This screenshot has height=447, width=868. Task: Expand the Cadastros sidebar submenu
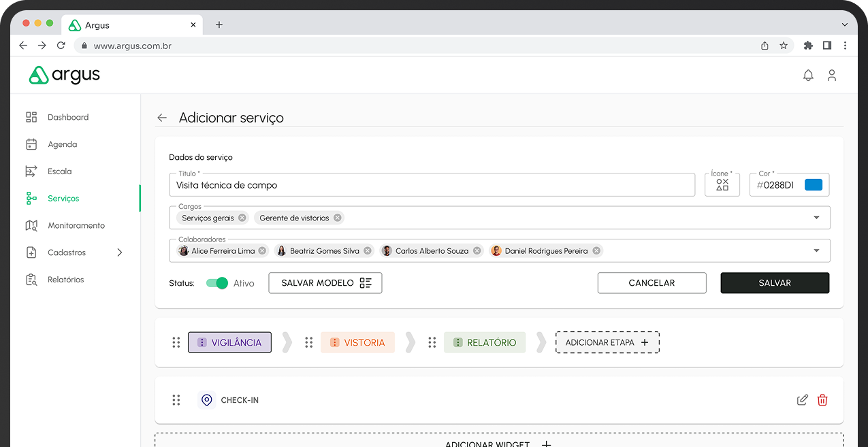[120, 252]
